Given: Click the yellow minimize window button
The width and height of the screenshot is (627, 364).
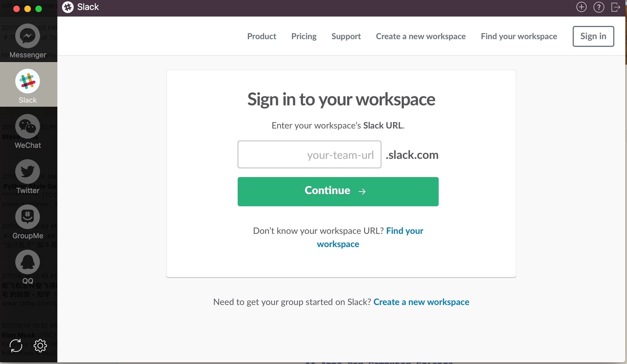Looking at the screenshot, I should 28,9.
